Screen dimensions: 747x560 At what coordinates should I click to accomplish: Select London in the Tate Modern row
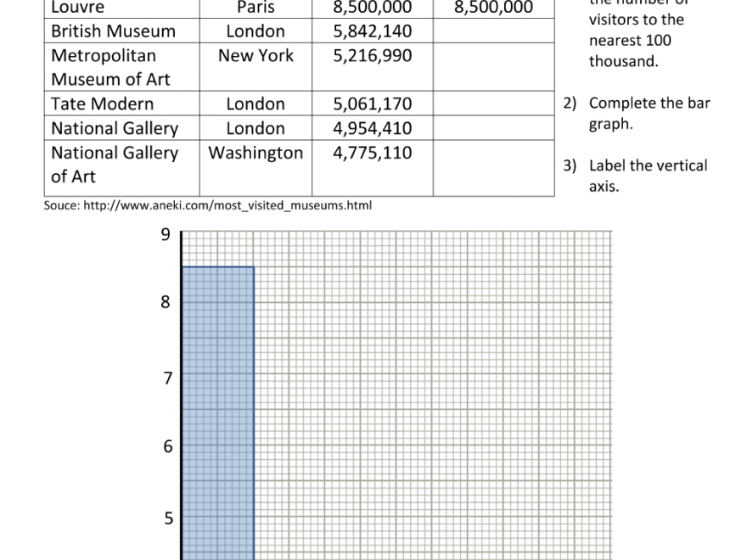(256, 104)
